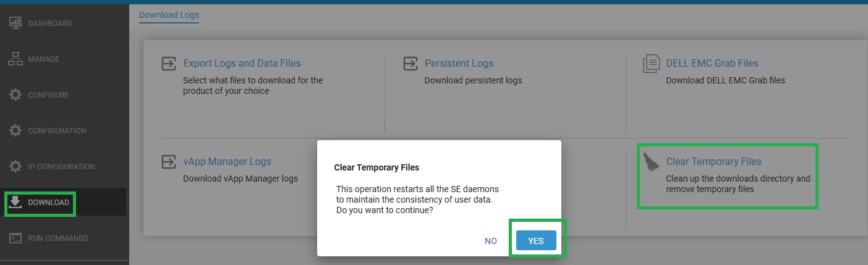
Task: Open the Persistent Logs link
Action: (459, 63)
